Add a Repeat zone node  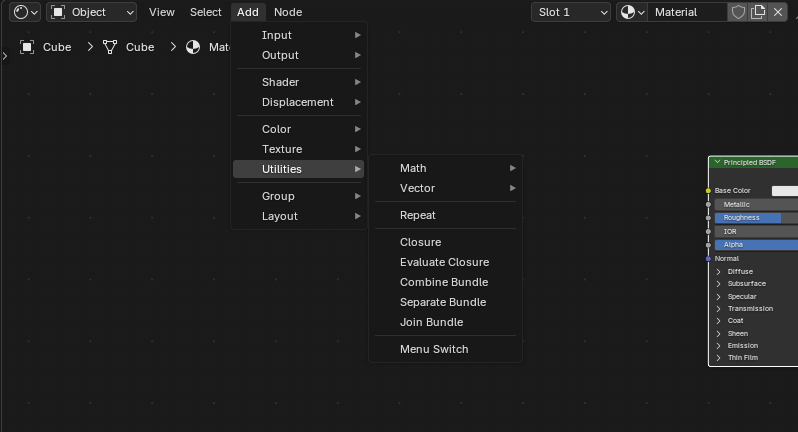445,215
